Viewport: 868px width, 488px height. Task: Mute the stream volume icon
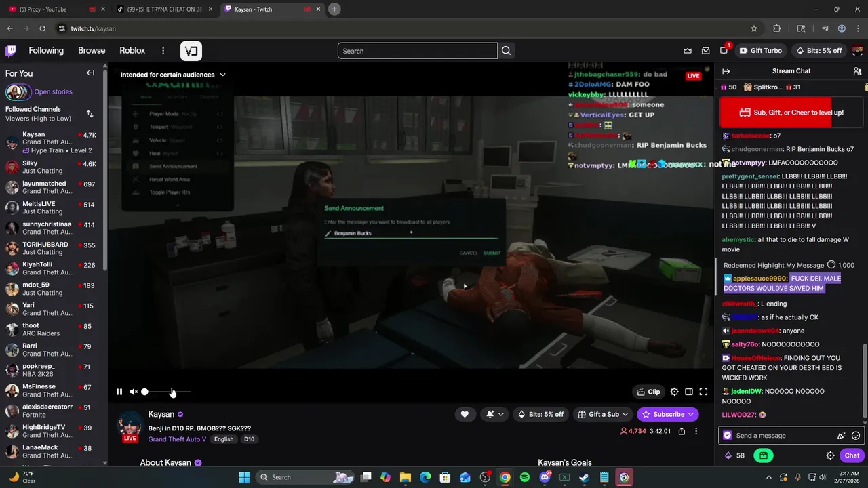pyautogui.click(x=134, y=392)
